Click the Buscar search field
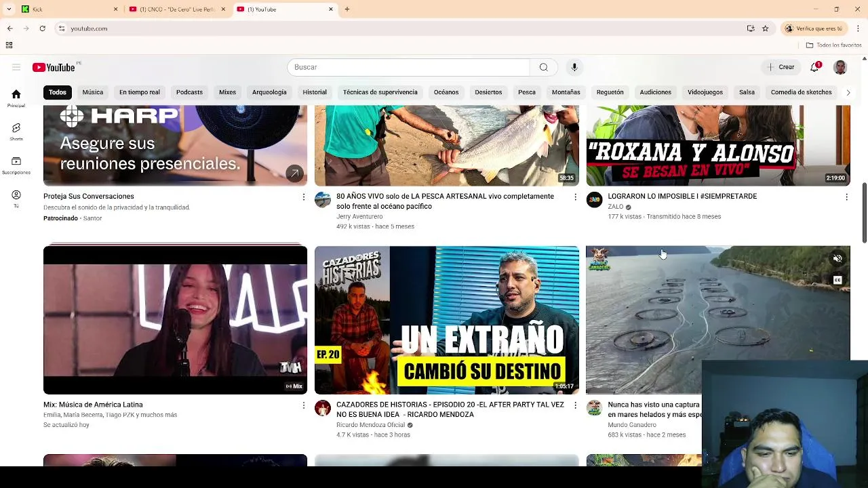Screen dimensions: 868x488 [408, 67]
